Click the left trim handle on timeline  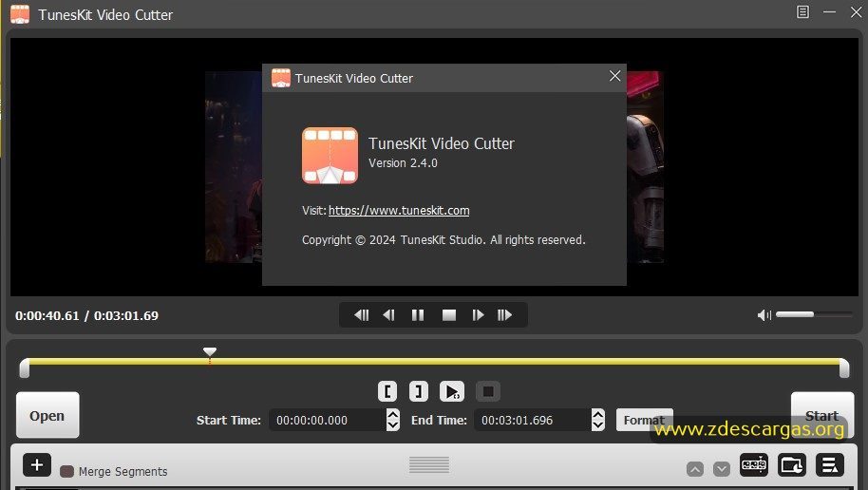click(x=25, y=367)
